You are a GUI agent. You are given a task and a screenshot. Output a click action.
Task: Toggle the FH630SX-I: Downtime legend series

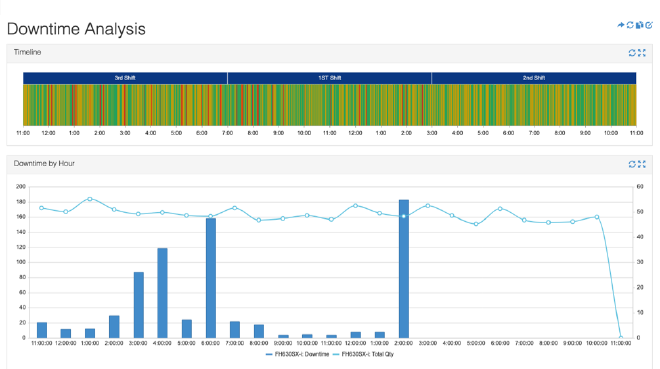click(x=297, y=354)
